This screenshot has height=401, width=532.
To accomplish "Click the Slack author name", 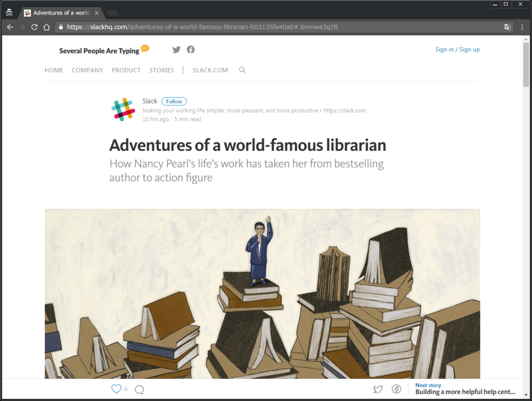I will click(150, 101).
